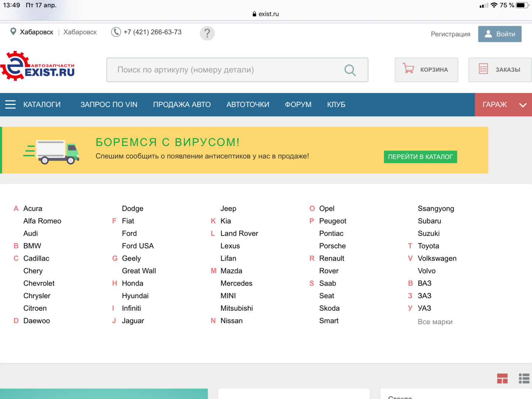Open ЗАПРОС ПО VIN section
The image size is (532, 399).
pos(109,105)
